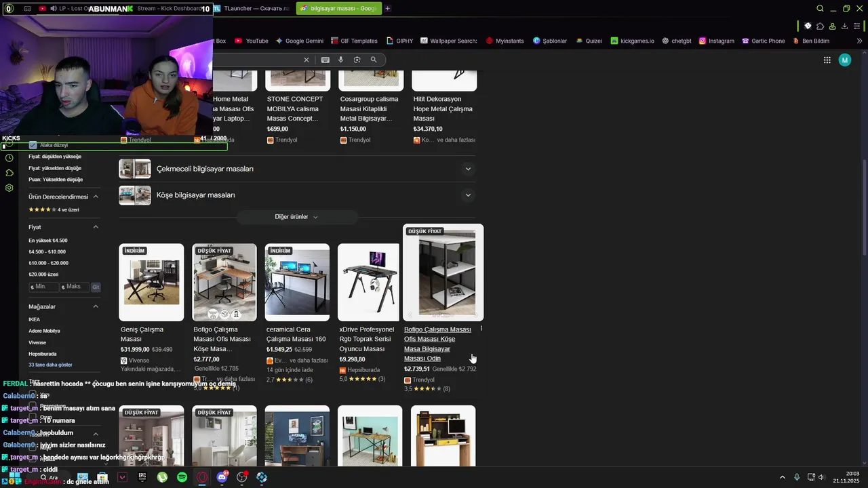This screenshot has height=488, width=868.
Task: Open taskbar search box Ara
Action: point(49,477)
